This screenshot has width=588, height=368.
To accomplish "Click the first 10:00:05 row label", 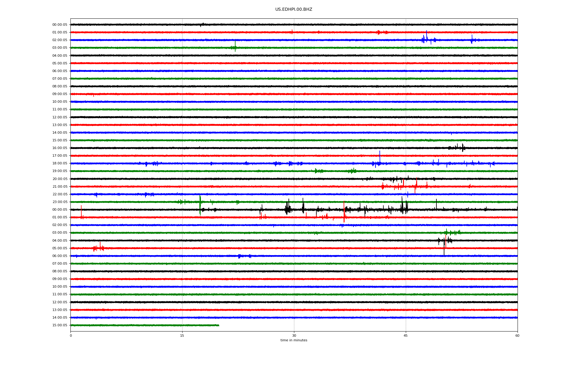I will pos(60,102).
